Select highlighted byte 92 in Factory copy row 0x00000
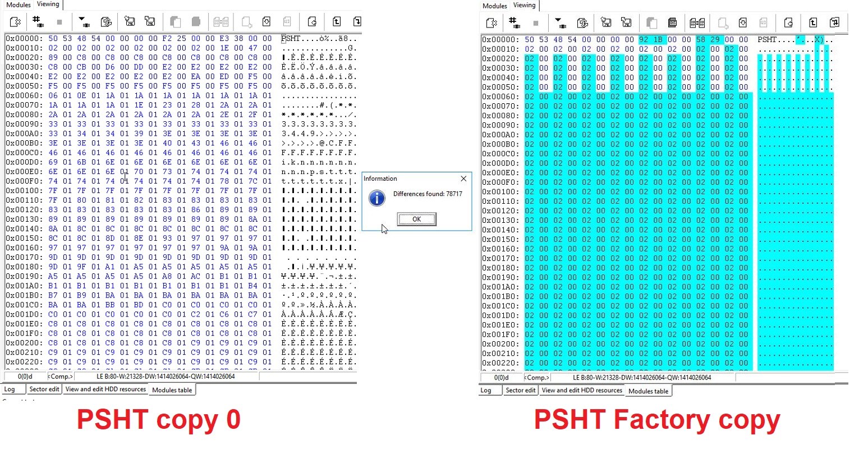 pyautogui.click(x=644, y=39)
